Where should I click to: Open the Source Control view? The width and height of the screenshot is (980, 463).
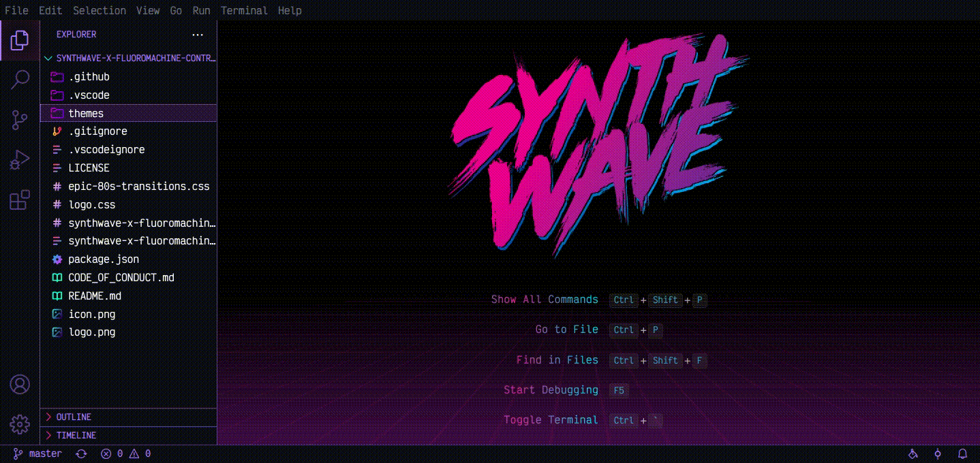(x=20, y=121)
